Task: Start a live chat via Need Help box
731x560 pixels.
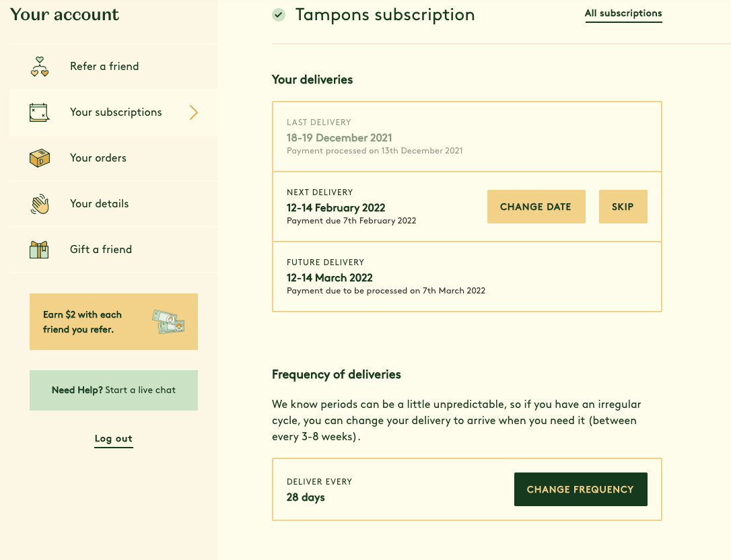Action: 114,390
